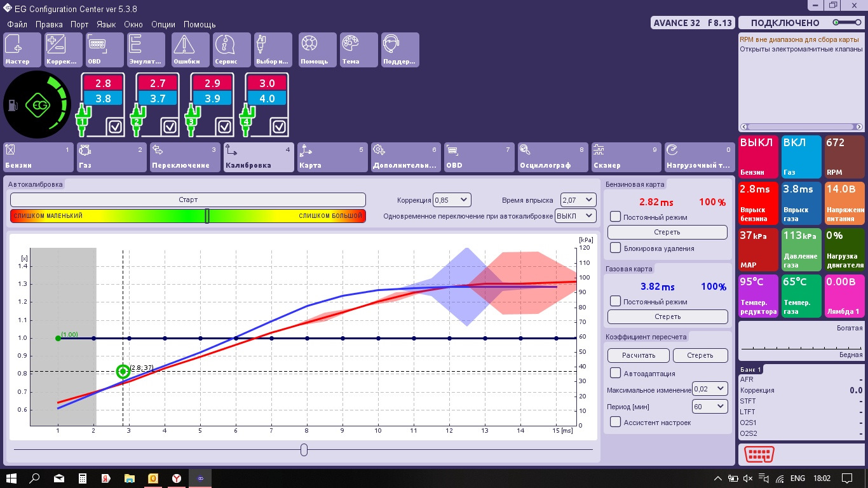
Task: Switch to the Карта tab
Action: [332, 157]
